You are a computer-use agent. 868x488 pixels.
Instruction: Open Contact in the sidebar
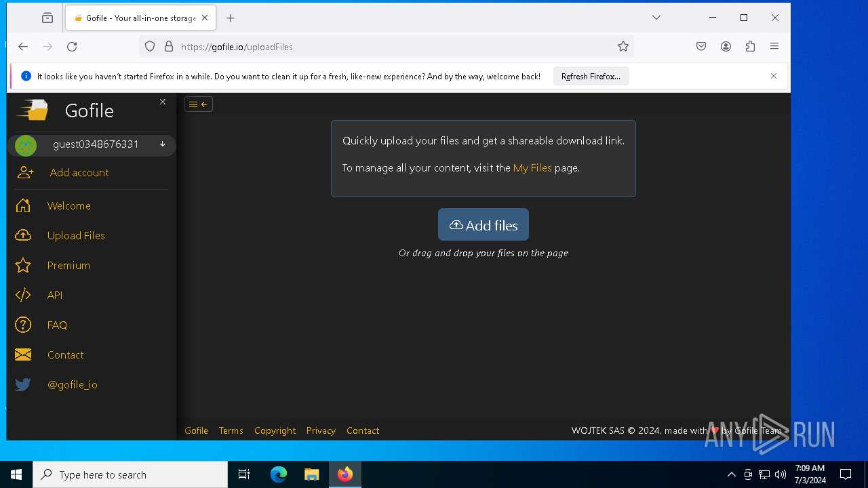click(66, 355)
